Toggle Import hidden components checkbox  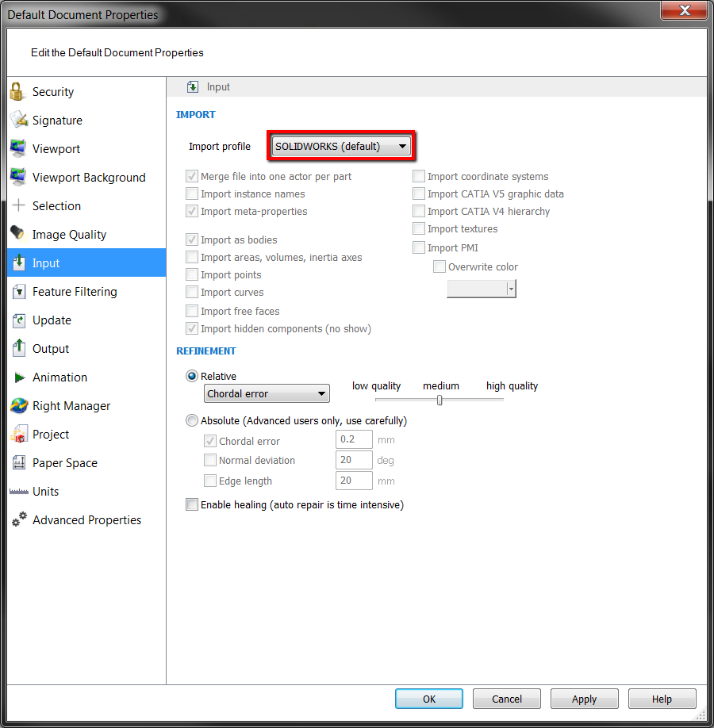pyautogui.click(x=192, y=329)
